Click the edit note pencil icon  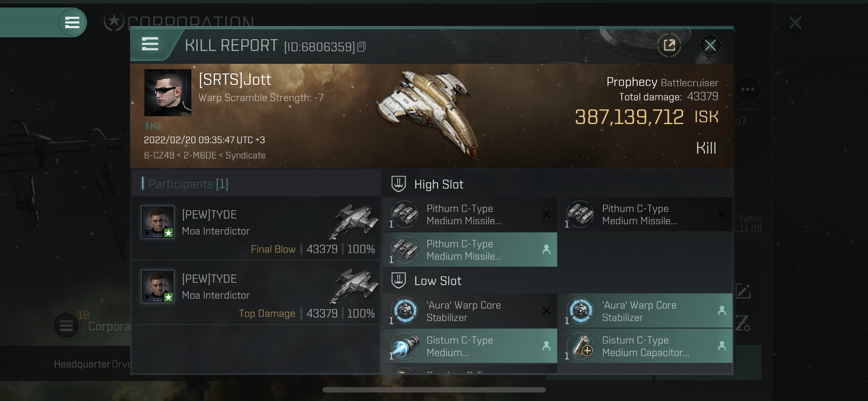tap(743, 291)
